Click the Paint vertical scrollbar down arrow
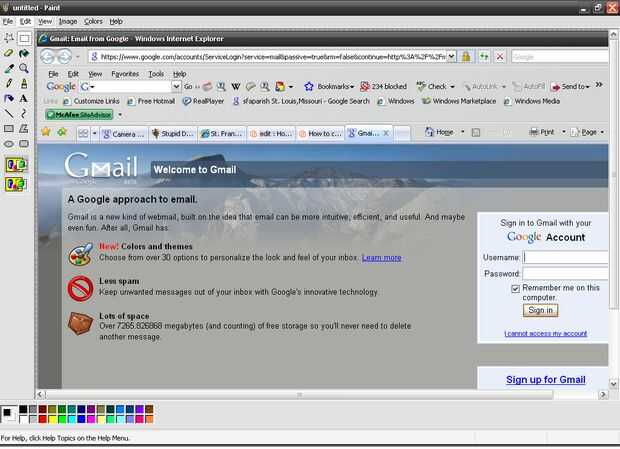620x449 pixels. [613, 383]
